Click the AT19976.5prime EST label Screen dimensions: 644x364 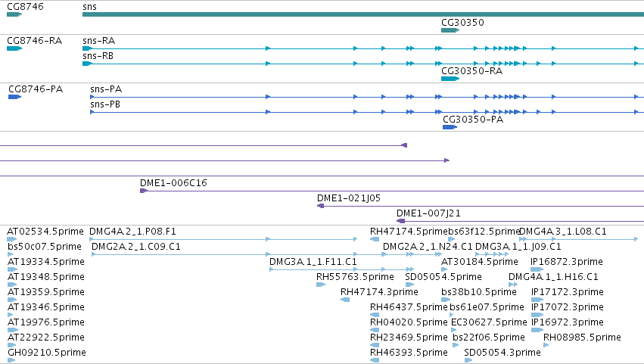pyautogui.click(x=46, y=322)
